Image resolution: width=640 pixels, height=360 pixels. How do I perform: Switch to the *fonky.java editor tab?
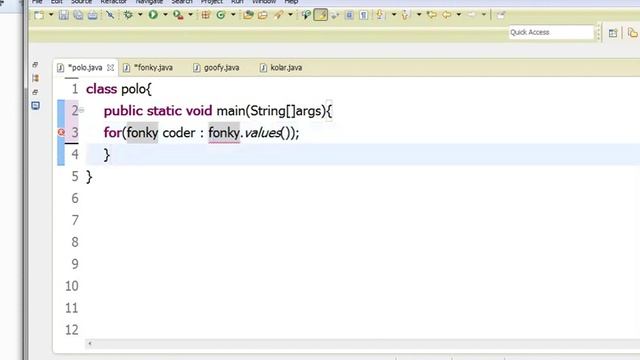(x=153, y=67)
